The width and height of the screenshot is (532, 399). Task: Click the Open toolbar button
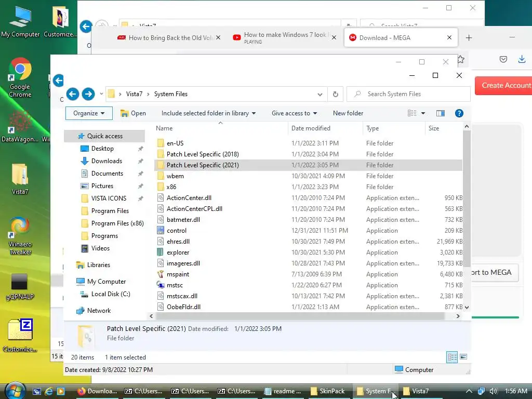[134, 113]
